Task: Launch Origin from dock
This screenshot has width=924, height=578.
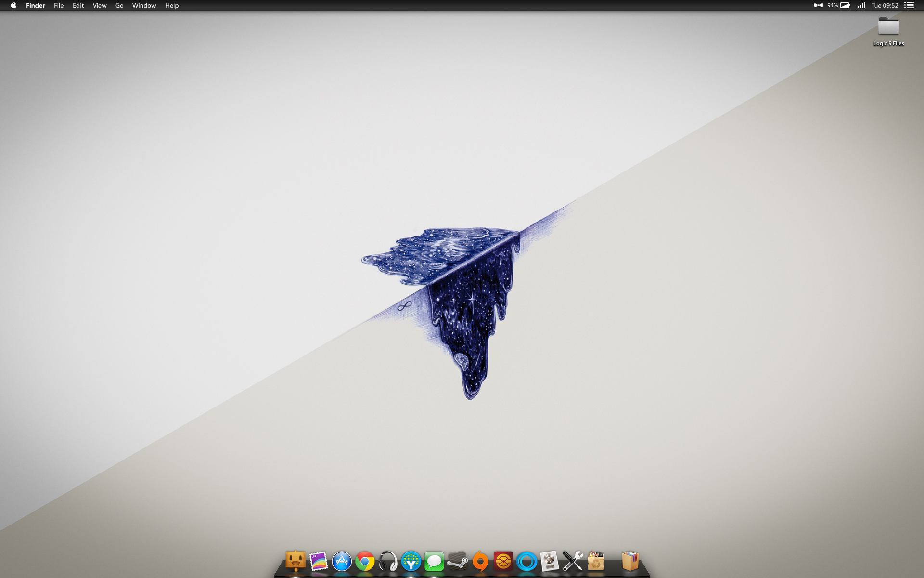Action: coord(480,561)
